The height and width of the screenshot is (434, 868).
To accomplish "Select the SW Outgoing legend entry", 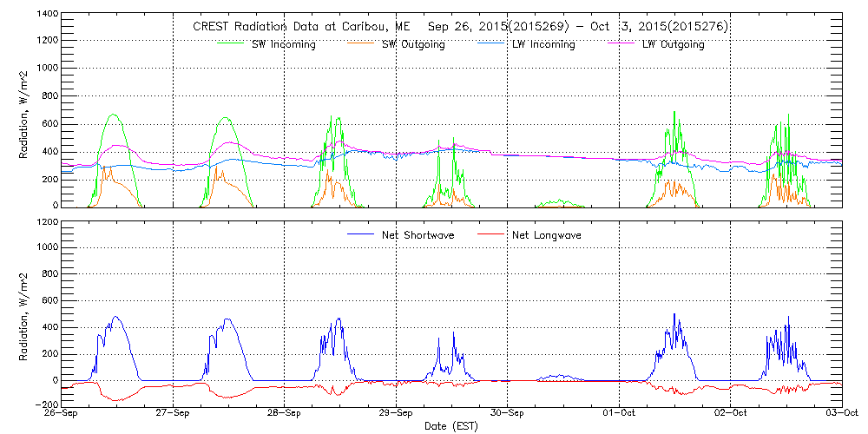I will tap(413, 44).
